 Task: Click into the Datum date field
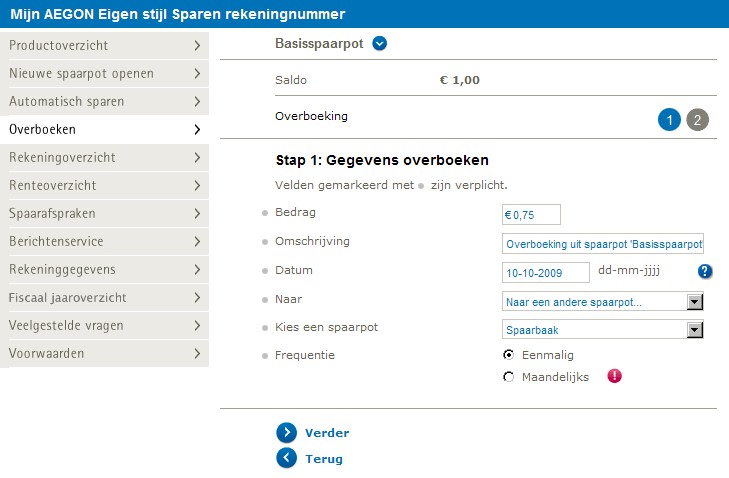click(x=546, y=273)
